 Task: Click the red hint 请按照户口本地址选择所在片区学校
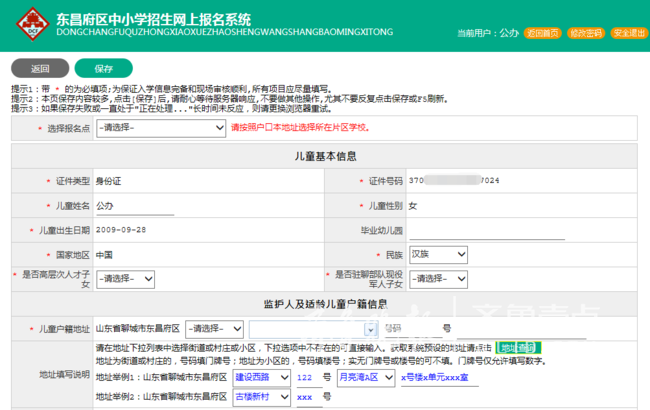[300, 128]
